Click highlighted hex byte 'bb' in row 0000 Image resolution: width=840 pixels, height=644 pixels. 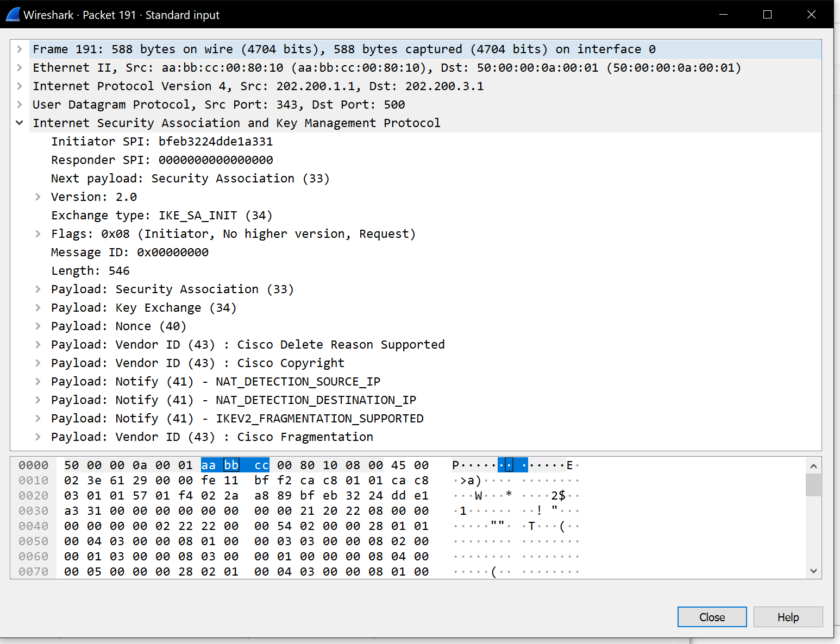click(x=231, y=465)
